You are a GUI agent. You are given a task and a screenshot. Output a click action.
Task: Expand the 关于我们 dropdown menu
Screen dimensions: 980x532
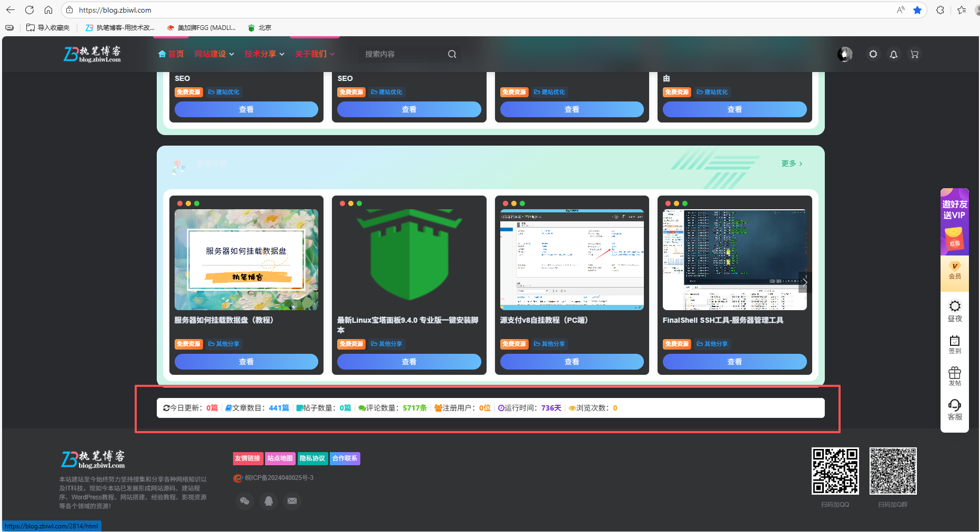point(314,54)
